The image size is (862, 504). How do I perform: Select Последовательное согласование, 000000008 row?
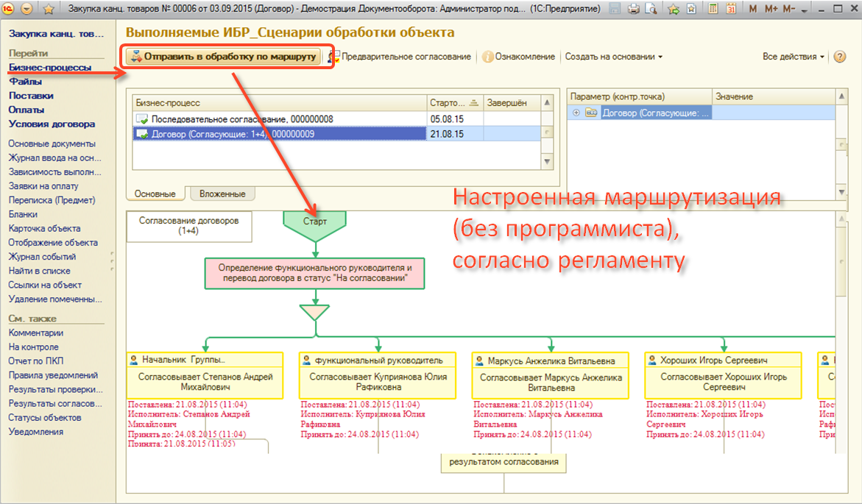(242, 119)
